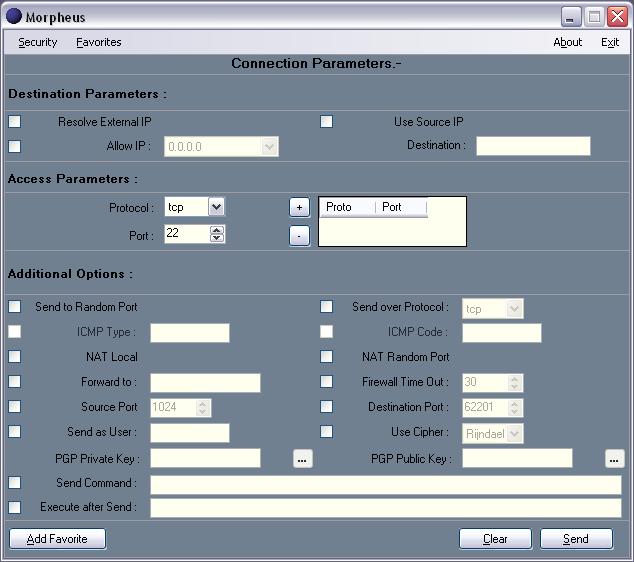Browse for PGP Private Key file
The image size is (634, 562).
tap(302, 459)
